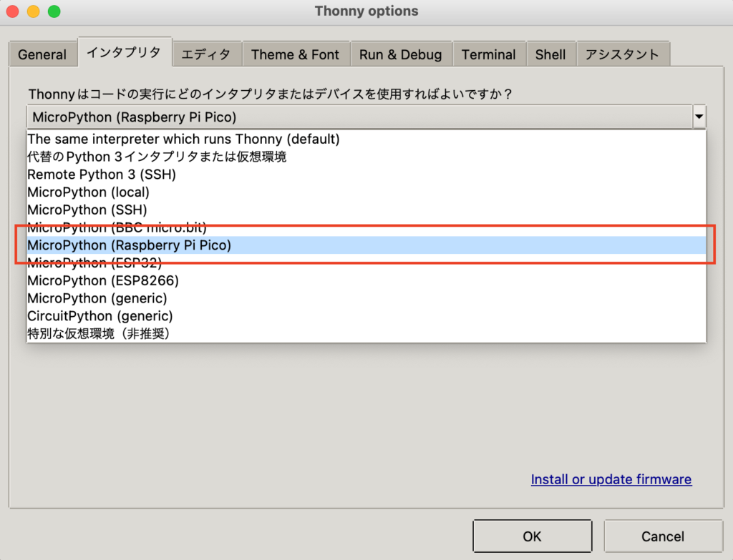Go to the Terminal tab
733x560 pixels.
488,54
